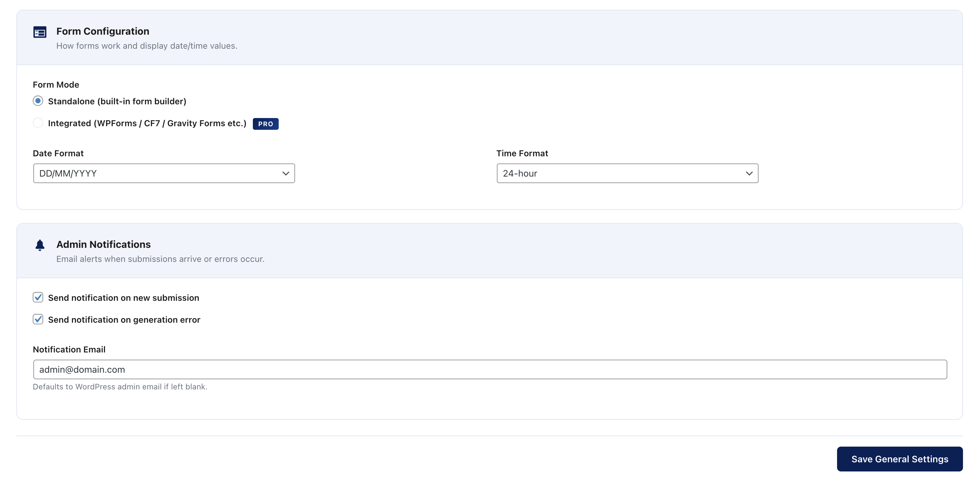Click the Admin Notifications bell icon
The height and width of the screenshot is (478, 980).
(40, 245)
